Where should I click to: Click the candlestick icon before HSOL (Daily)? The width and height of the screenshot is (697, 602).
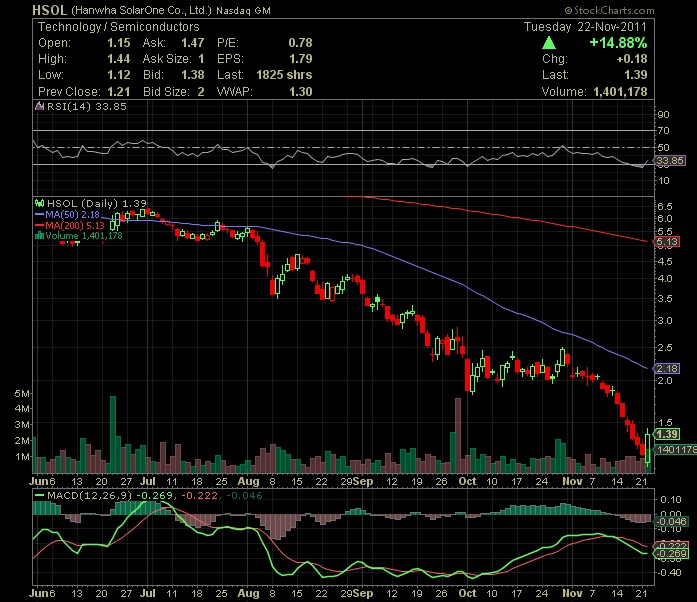click(40, 203)
